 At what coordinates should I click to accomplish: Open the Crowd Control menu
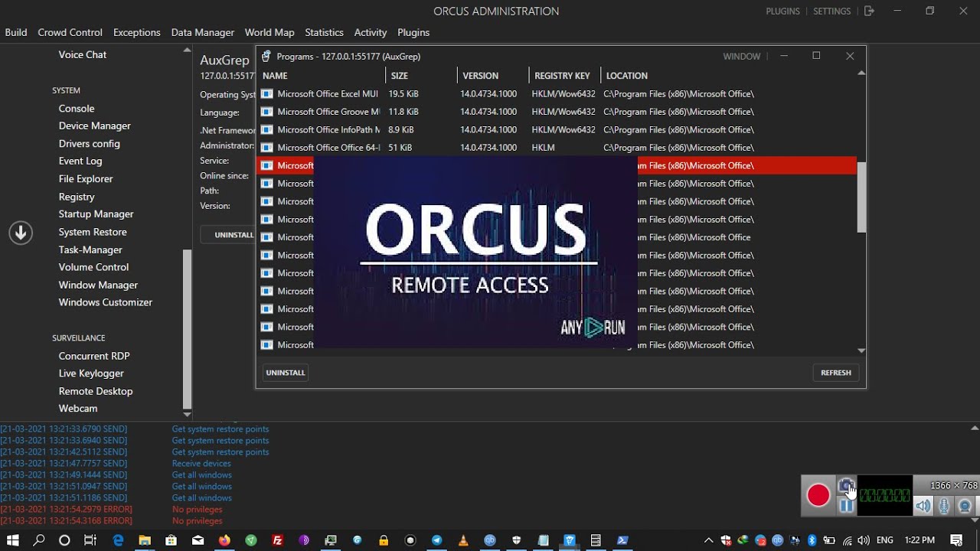tap(70, 32)
